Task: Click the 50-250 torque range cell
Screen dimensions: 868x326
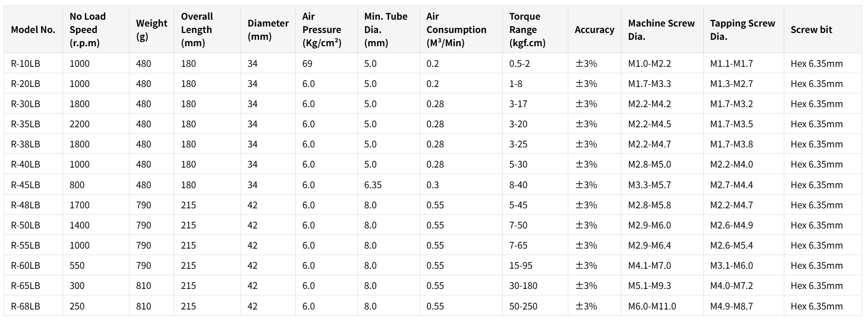Action: click(x=523, y=306)
